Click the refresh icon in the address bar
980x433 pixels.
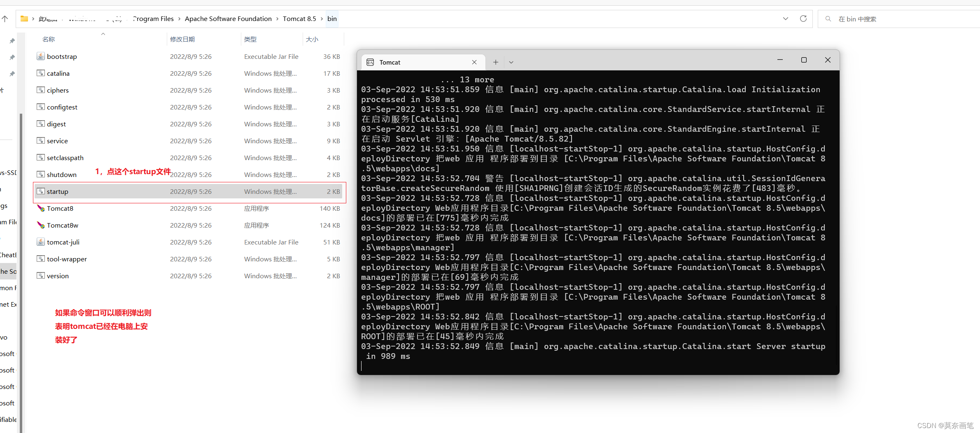point(803,19)
